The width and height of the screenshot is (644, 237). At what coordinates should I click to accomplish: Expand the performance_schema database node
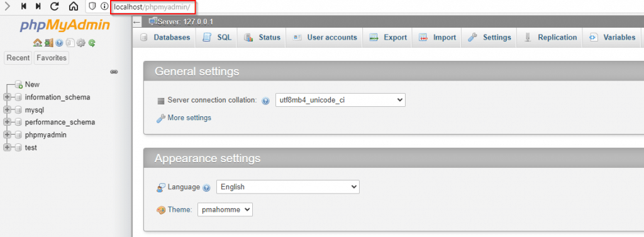point(6,123)
